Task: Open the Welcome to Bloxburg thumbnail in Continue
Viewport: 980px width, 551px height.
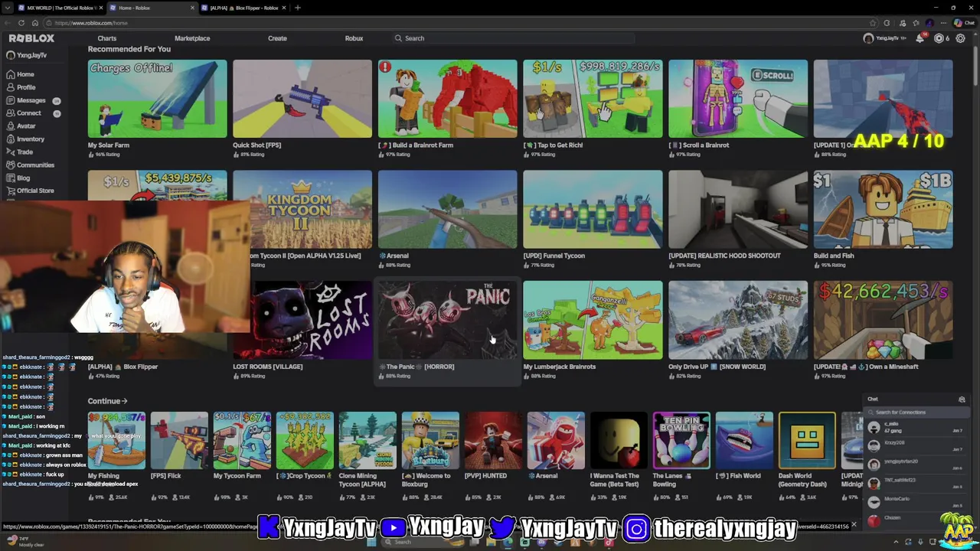Action: (430, 440)
